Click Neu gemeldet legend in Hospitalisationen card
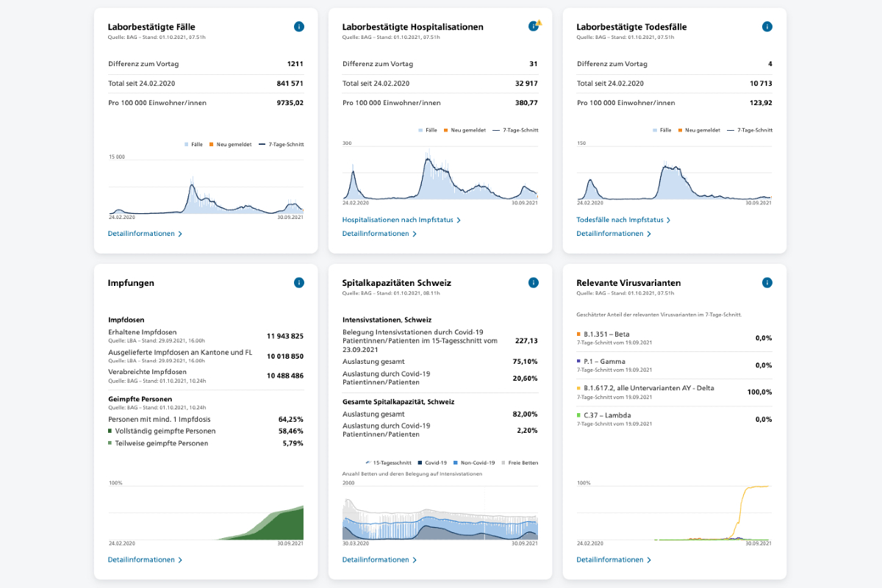Screen dimensions: 882x588 [x=465, y=130]
